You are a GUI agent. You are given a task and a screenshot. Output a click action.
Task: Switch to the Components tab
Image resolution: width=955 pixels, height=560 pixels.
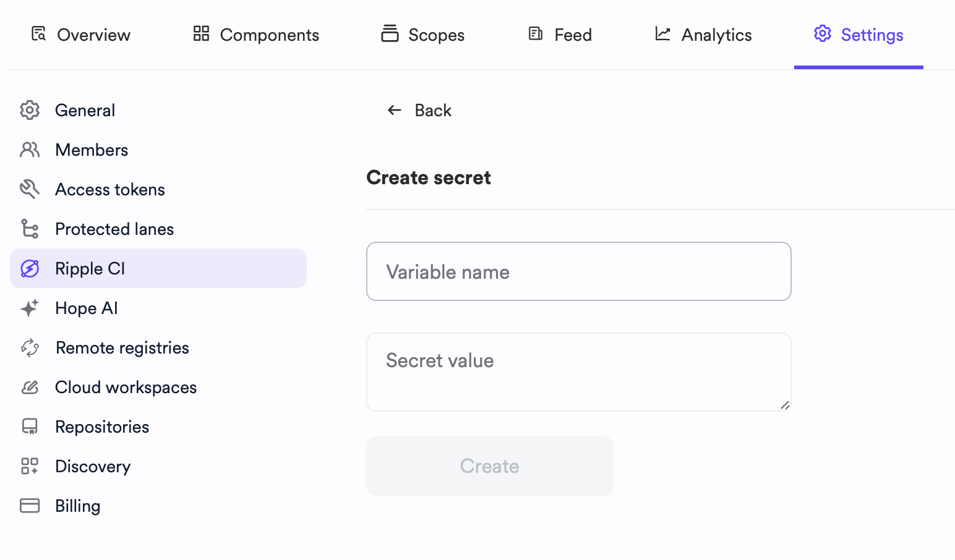(x=257, y=35)
